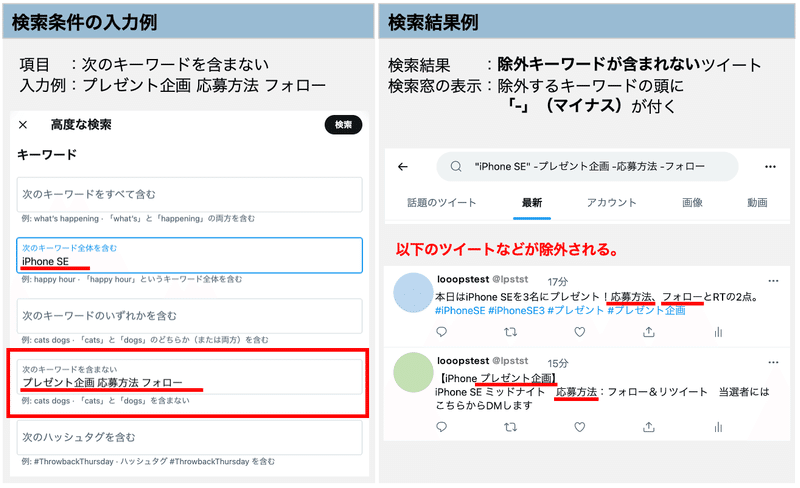View analytics of the 17分 tweet
The width and height of the screenshot is (800, 488).
[718, 332]
